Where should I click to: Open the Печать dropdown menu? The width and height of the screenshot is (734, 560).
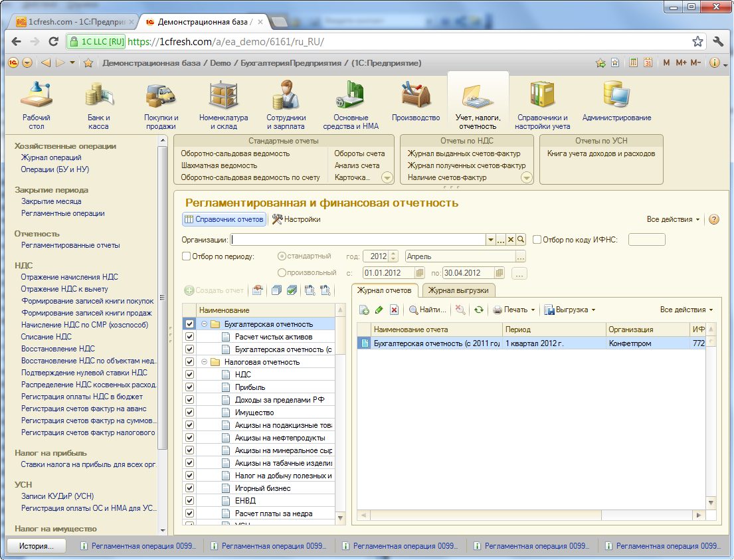tap(514, 310)
